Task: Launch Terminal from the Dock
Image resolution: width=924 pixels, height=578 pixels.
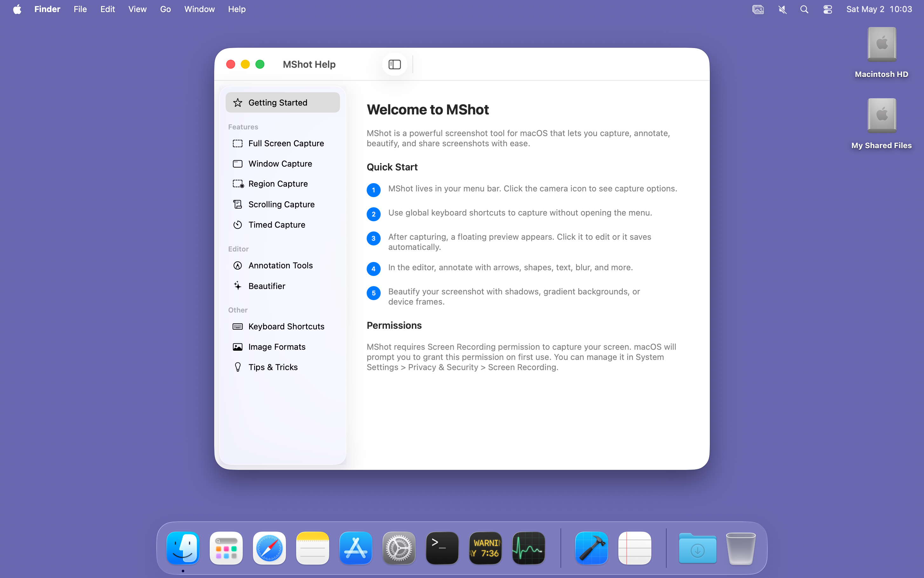Action: pos(442,548)
